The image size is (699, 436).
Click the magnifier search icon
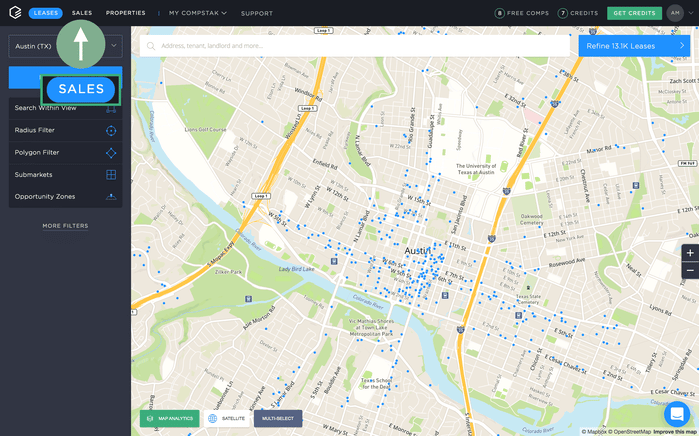tap(151, 46)
